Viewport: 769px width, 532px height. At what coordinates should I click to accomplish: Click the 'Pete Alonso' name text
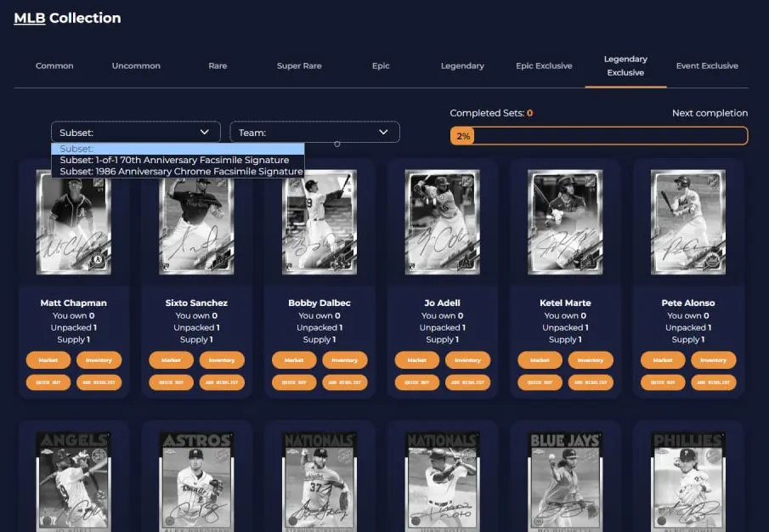(x=688, y=303)
